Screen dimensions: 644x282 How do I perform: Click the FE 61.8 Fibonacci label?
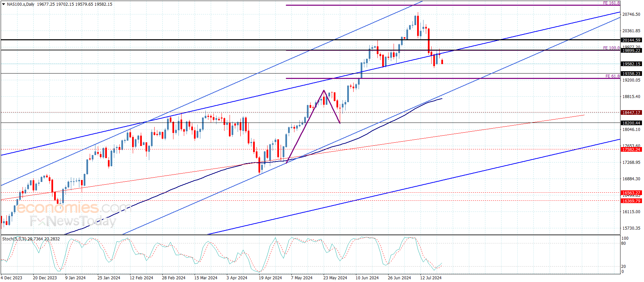click(x=612, y=76)
